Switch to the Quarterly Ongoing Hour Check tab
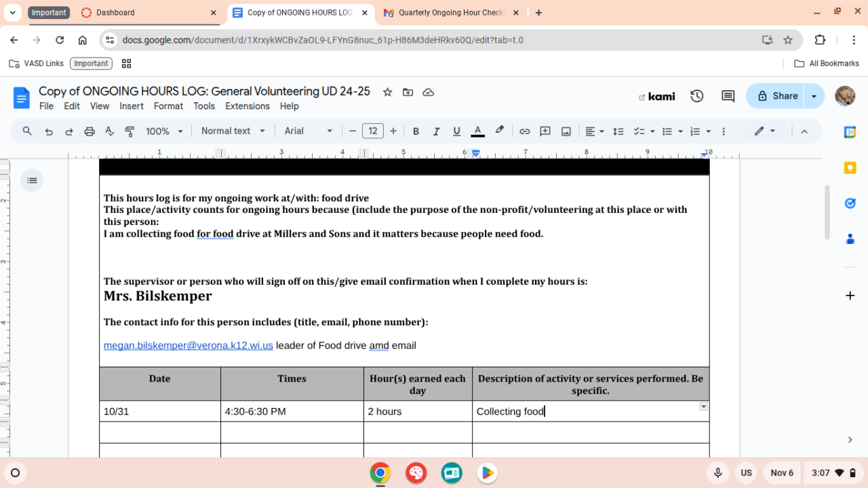The image size is (868, 488). (x=450, y=13)
